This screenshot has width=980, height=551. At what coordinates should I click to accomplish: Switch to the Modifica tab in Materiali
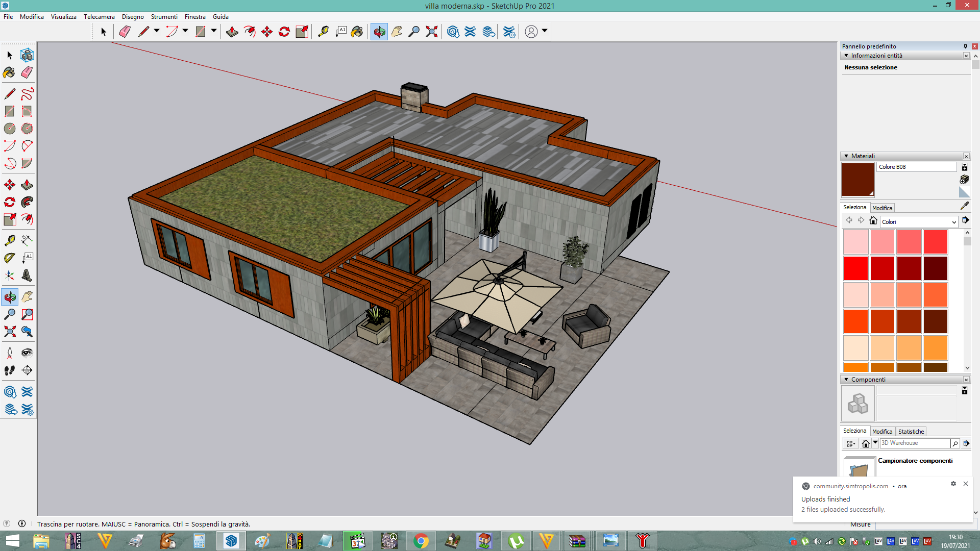882,208
